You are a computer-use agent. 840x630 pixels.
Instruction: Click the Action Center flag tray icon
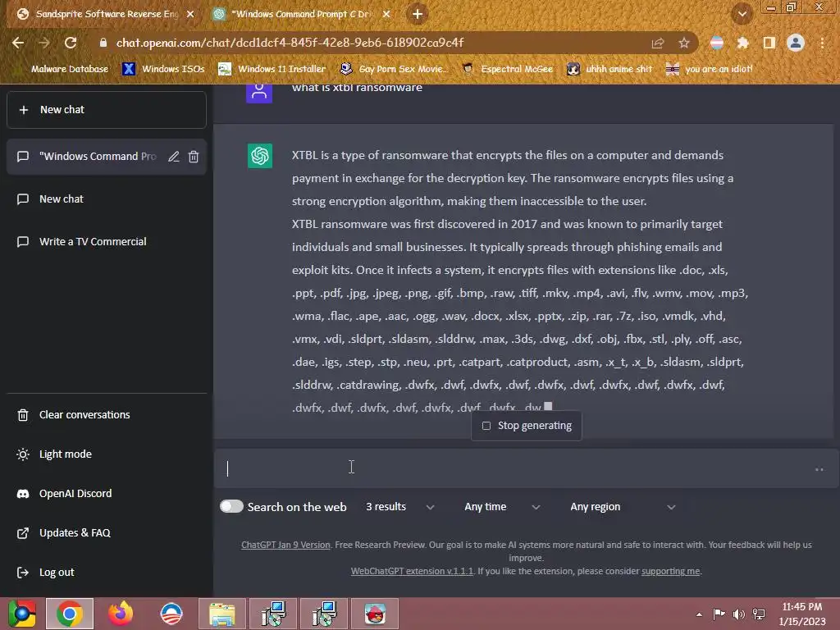719,614
